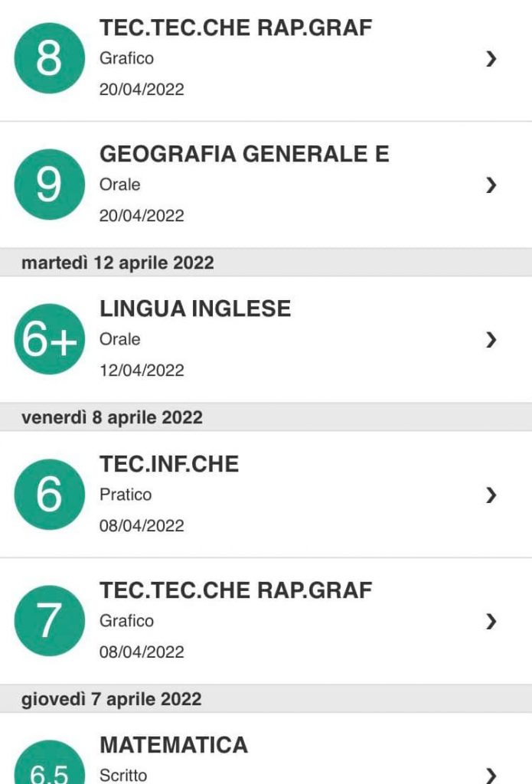Open chevron for 20/04/2022 TEC.TEC.CHE RAP.GRAF
This screenshot has height=784, width=532.
[491, 59]
